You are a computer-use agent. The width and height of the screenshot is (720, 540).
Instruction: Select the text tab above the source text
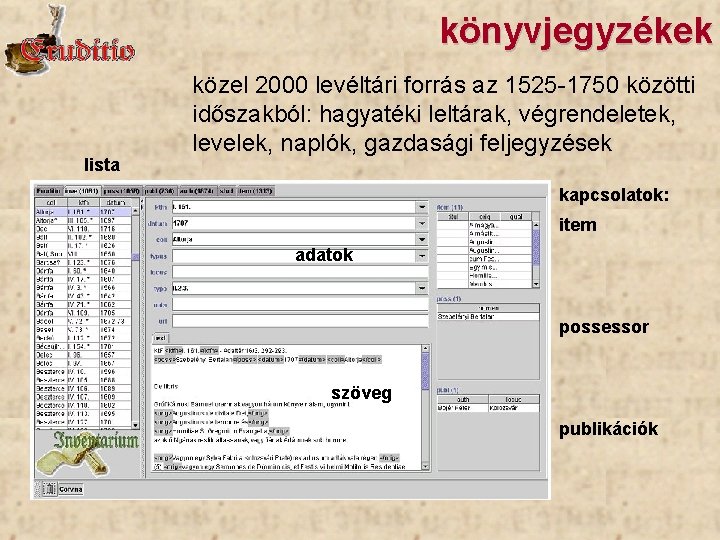tap(160, 338)
